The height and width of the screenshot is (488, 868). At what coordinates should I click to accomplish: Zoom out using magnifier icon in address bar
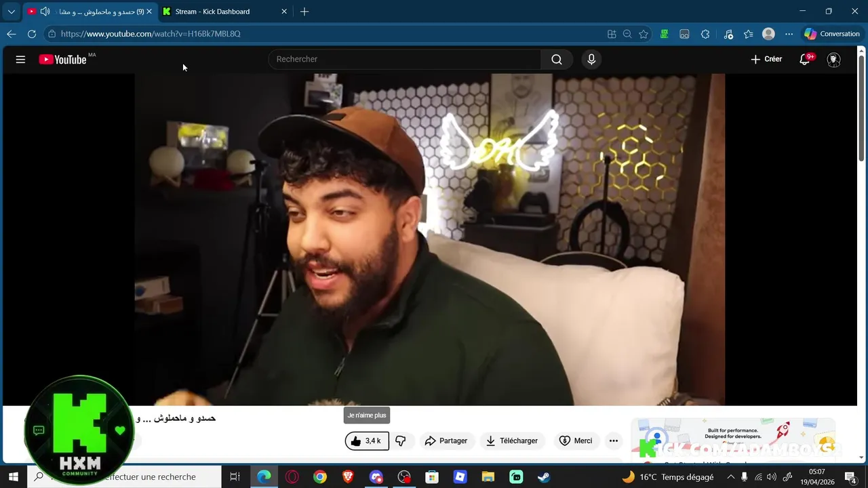point(627,34)
